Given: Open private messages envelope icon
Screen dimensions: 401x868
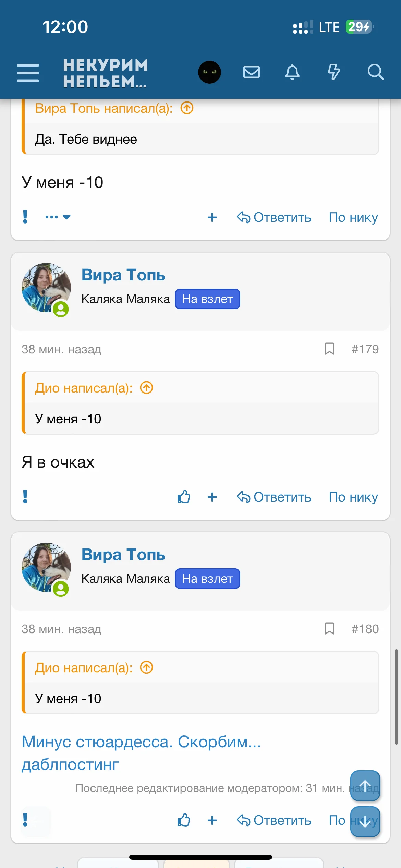Looking at the screenshot, I should 251,72.
